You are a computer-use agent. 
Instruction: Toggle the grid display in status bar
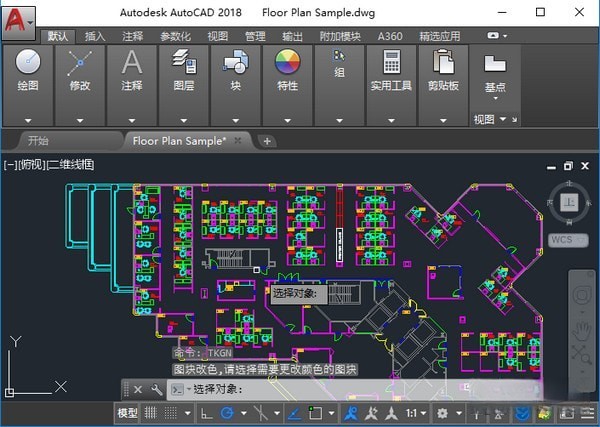coord(152,413)
